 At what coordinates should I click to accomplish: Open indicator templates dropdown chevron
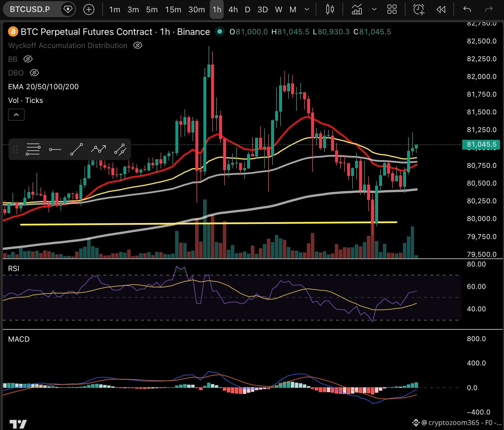(x=374, y=9)
